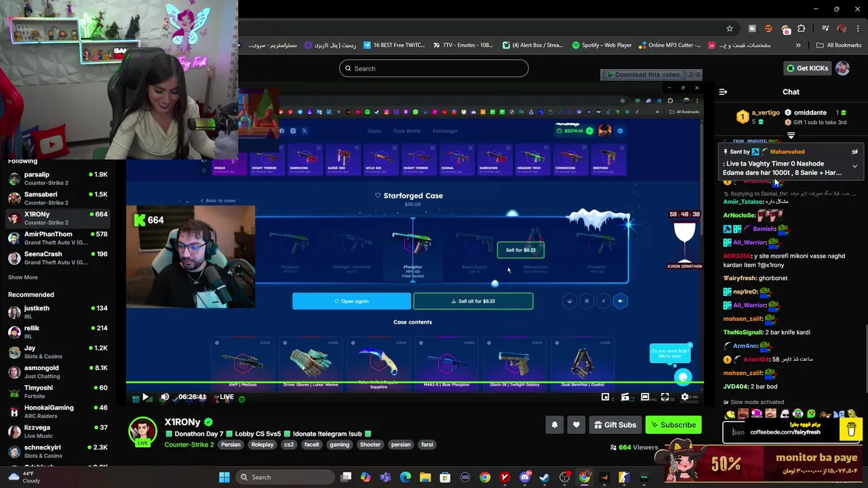Click the Windows taskbar Search box

click(x=285, y=477)
